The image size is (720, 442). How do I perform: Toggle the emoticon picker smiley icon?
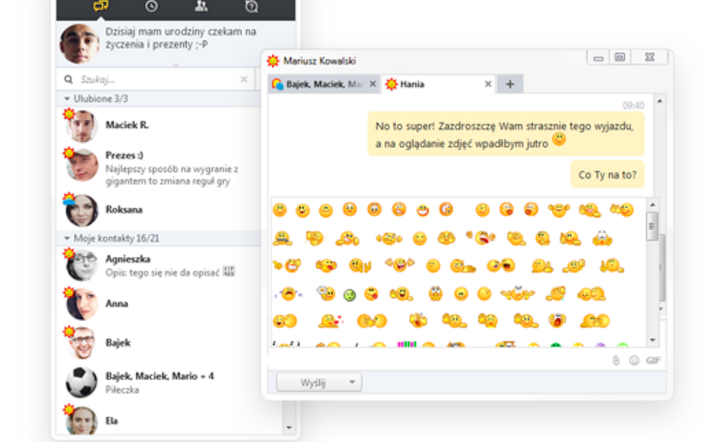click(x=634, y=361)
